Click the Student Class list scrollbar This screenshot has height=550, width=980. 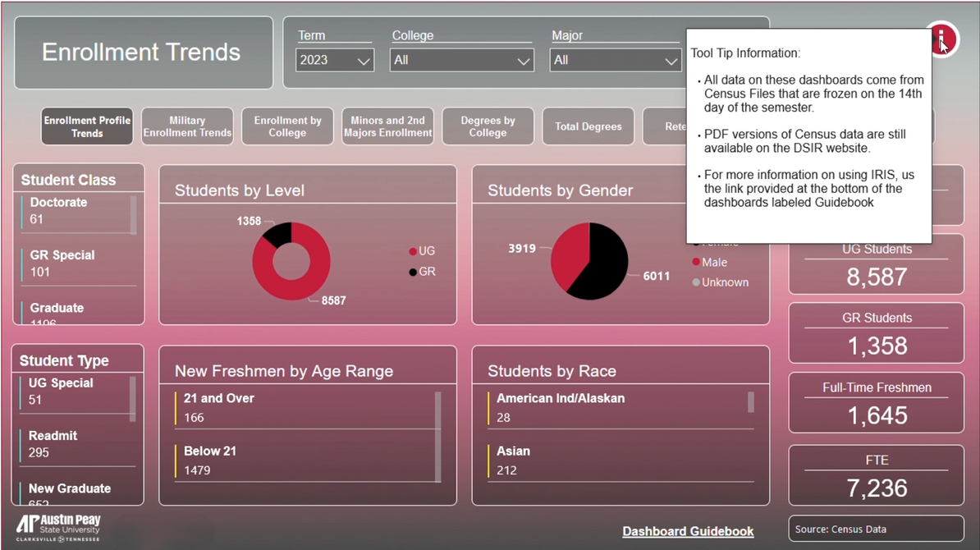click(133, 215)
